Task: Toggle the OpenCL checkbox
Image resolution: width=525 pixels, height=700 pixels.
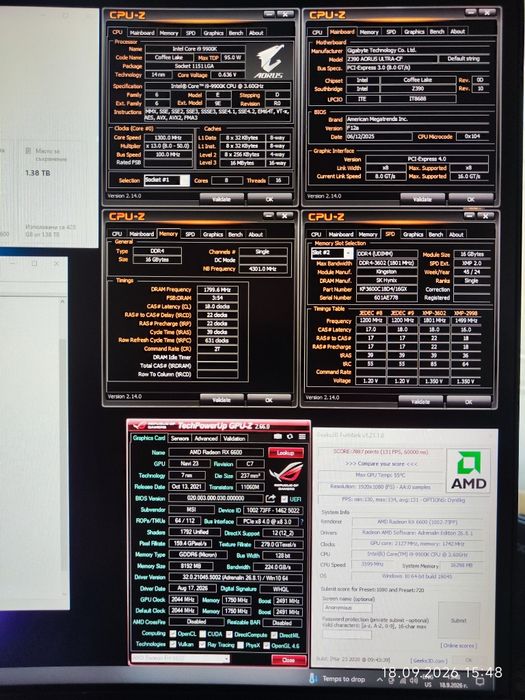Action: click(173, 633)
